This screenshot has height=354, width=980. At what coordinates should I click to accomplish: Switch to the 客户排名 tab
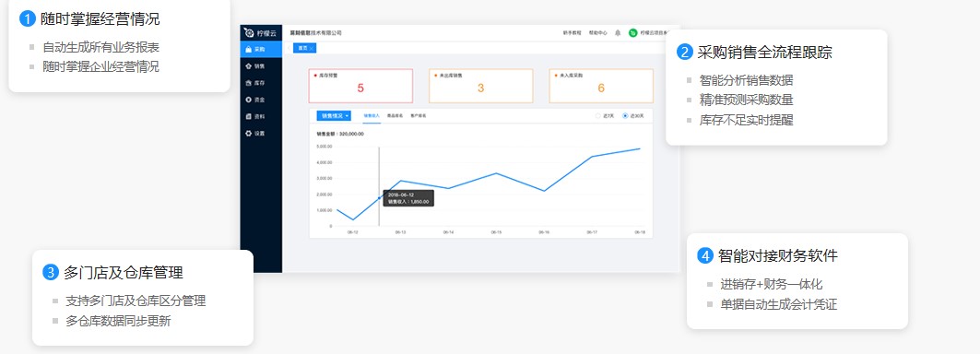419,116
